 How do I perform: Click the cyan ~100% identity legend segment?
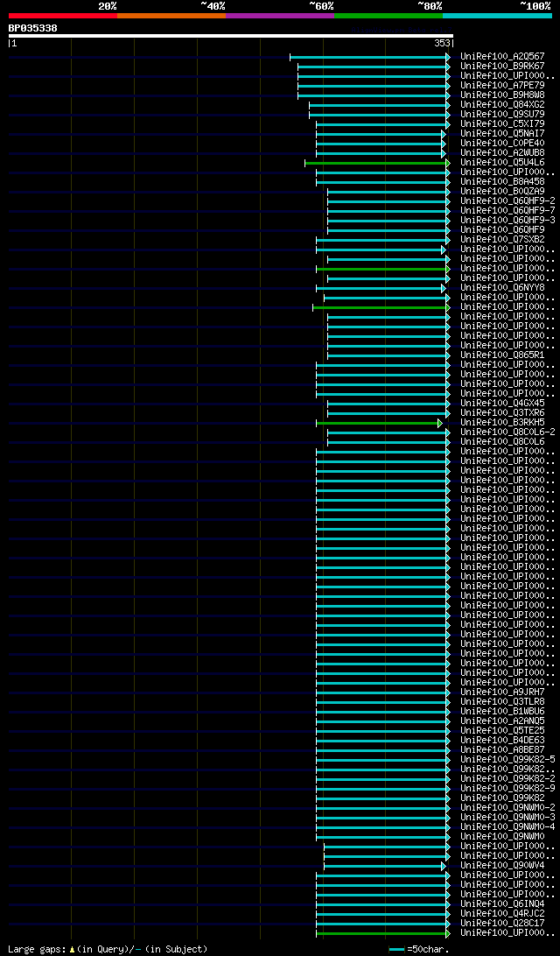point(497,15)
